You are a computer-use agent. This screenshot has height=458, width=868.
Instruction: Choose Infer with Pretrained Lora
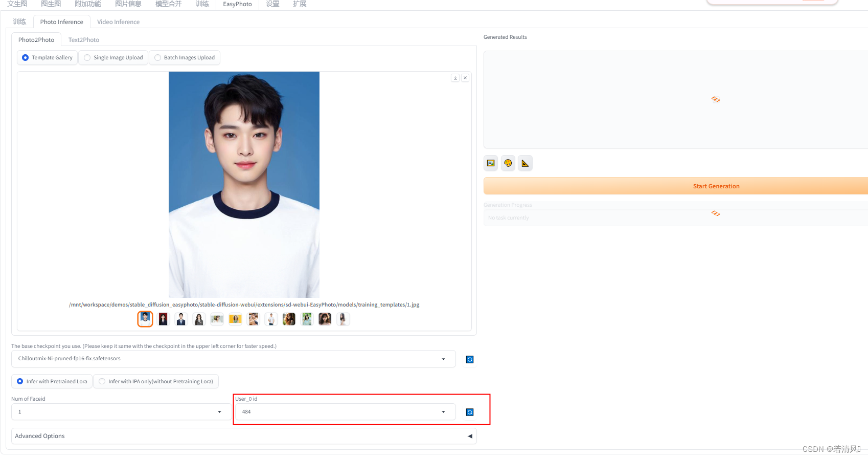[52, 382]
